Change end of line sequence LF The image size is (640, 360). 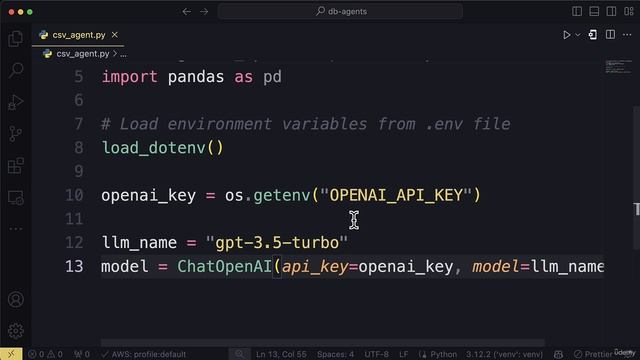click(404, 354)
